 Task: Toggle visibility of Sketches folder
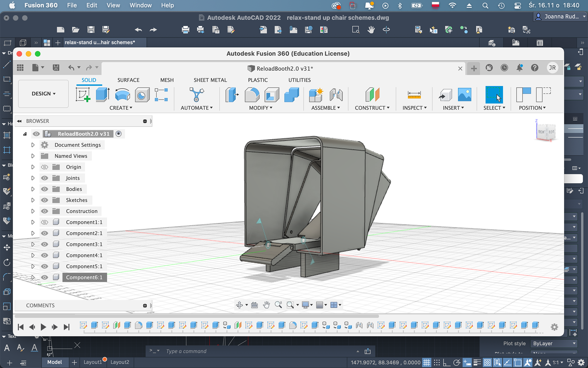[45, 200]
